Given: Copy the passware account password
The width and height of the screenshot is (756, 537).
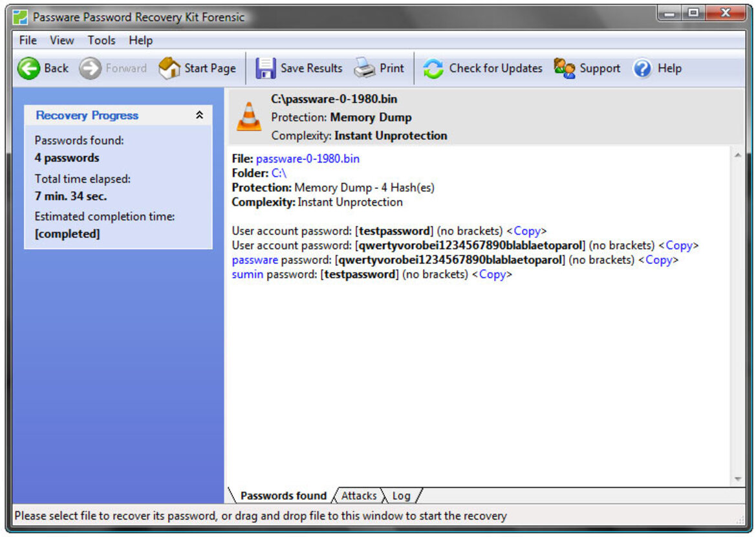Looking at the screenshot, I should 658,260.
